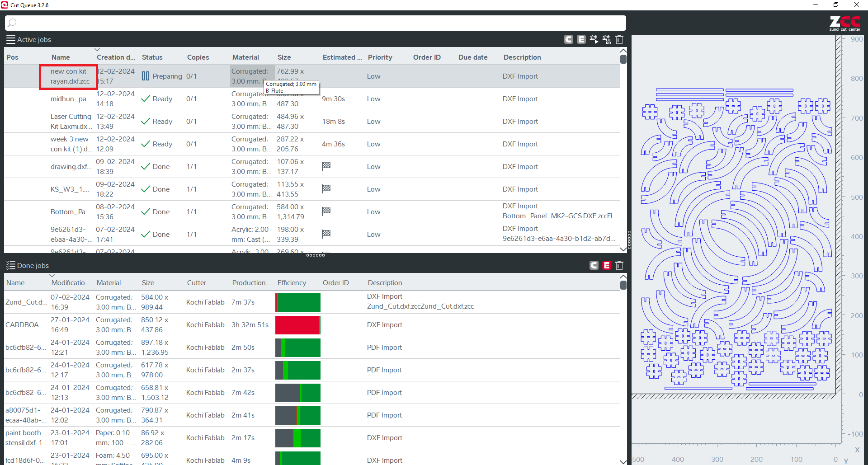Sort active jobs by Priority column
Image resolution: width=868 pixels, height=465 pixels.
point(380,57)
